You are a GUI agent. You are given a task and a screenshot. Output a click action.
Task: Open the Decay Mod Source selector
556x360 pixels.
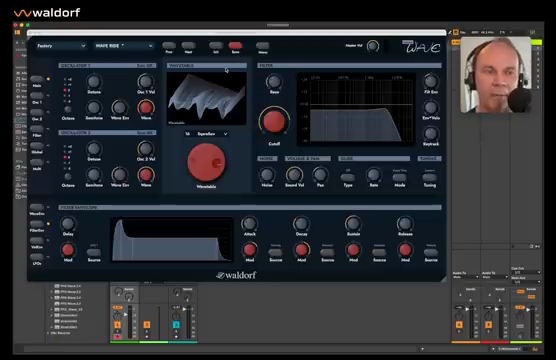(327, 253)
